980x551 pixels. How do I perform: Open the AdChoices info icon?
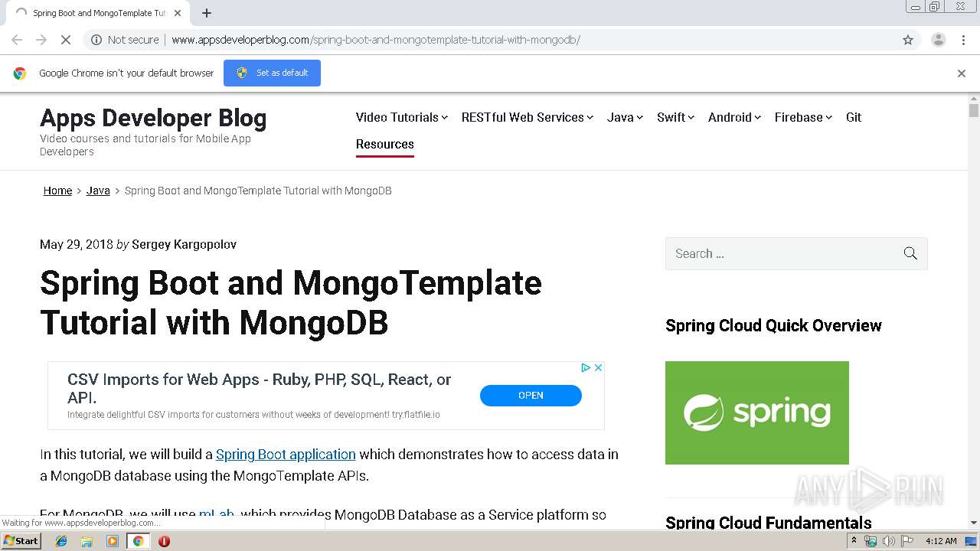[586, 368]
